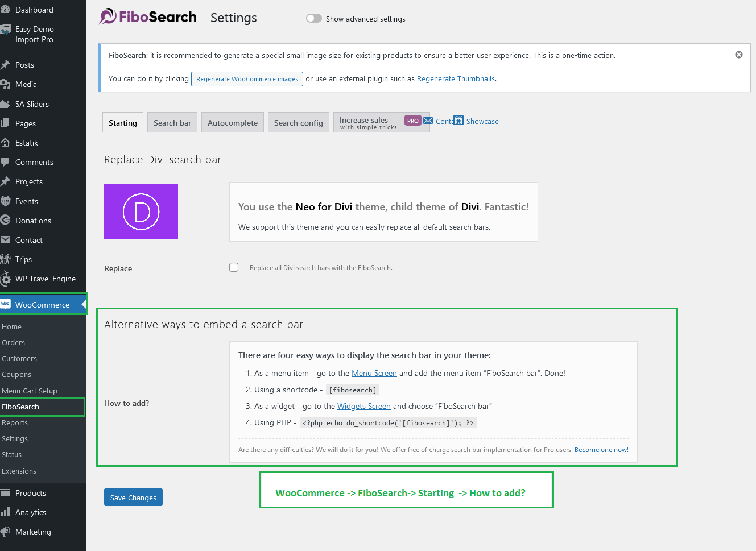Image resolution: width=756 pixels, height=551 pixels.
Task: Click the Estatik house icon
Action: (5, 143)
